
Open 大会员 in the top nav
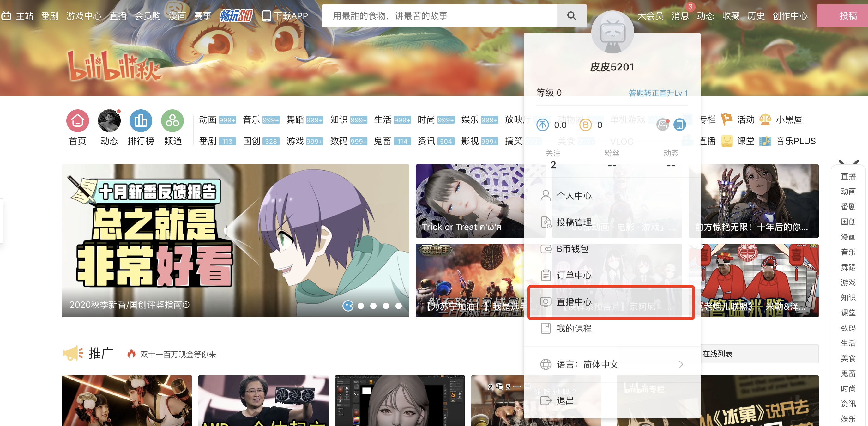tap(650, 16)
